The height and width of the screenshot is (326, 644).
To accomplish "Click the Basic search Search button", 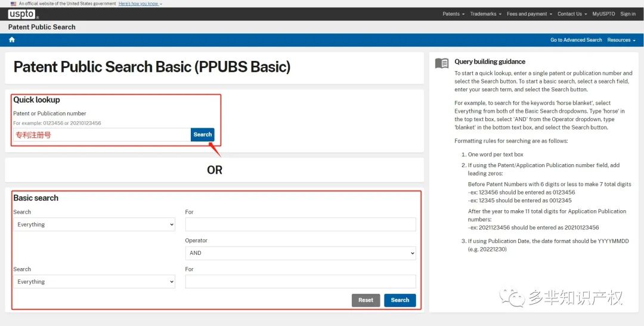I will click(x=400, y=300).
